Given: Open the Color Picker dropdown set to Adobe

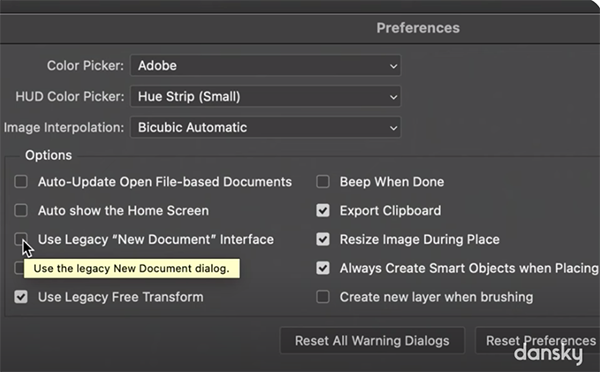Looking at the screenshot, I should coord(266,65).
